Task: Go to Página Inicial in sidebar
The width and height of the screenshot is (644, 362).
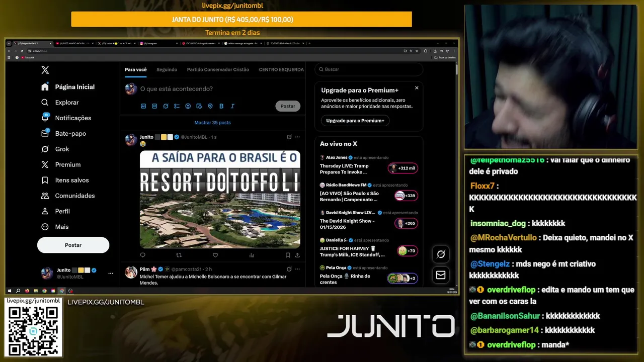Action: 68,87
